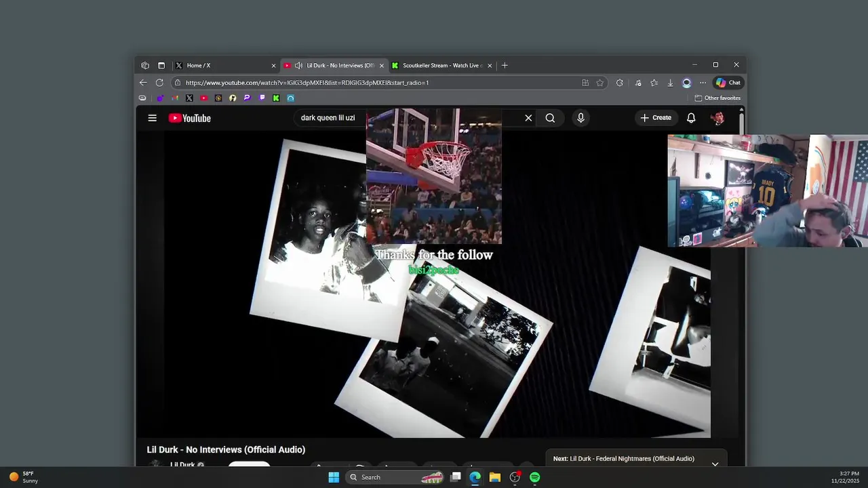Image resolution: width=868 pixels, height=488 pixels.
Task: Open the browser Extensions puzzle icon
Action: 620,83
